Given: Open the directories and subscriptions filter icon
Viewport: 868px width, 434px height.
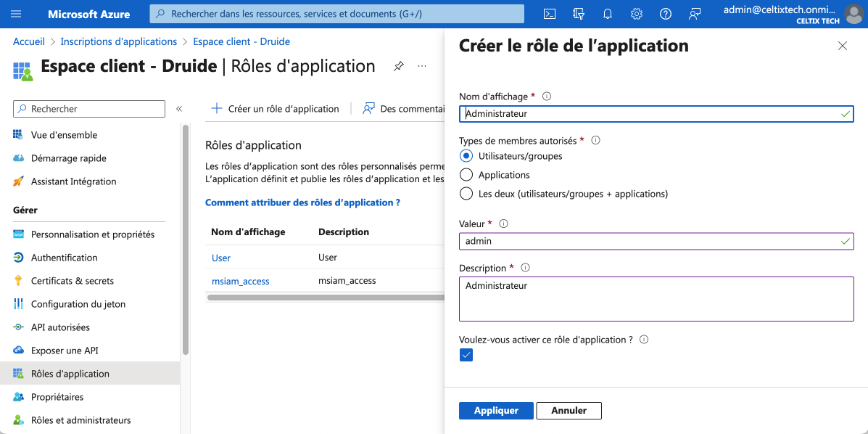Looking at the screenshot, I should pos(579,14).
